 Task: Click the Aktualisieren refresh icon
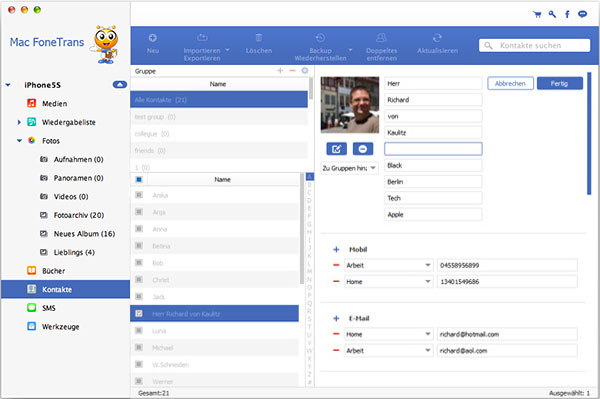(x=437, y=37)
